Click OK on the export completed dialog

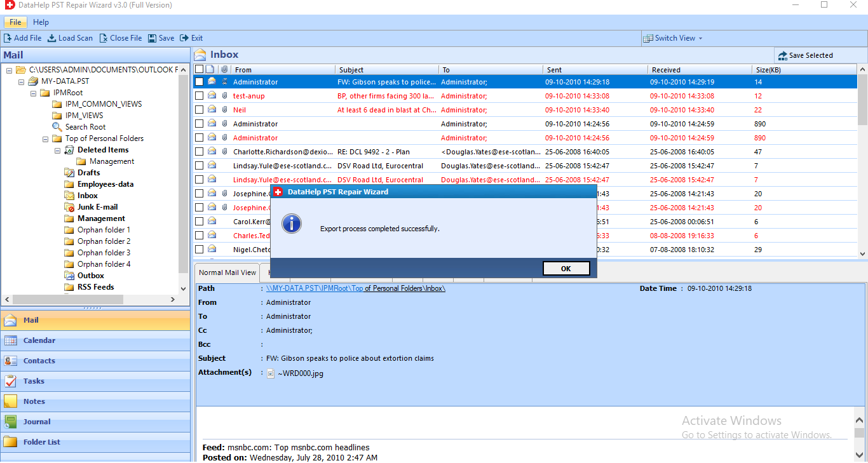tap(566, 268)
